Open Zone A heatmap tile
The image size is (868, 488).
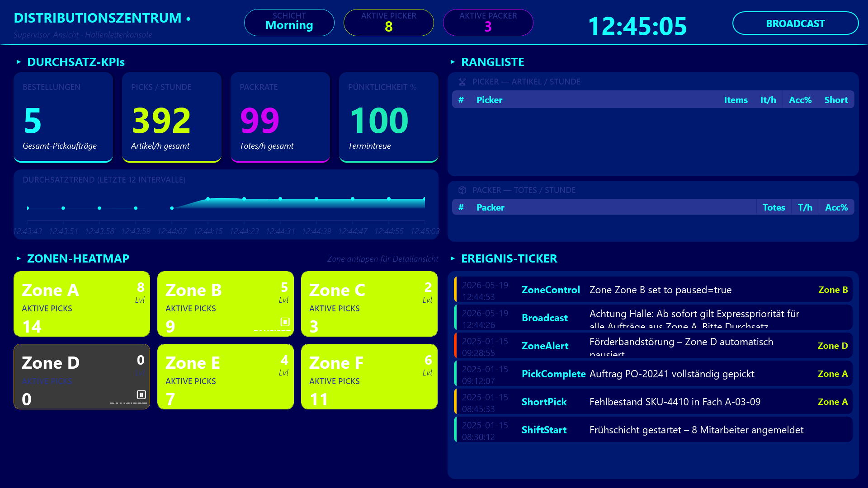pos(82,304)
